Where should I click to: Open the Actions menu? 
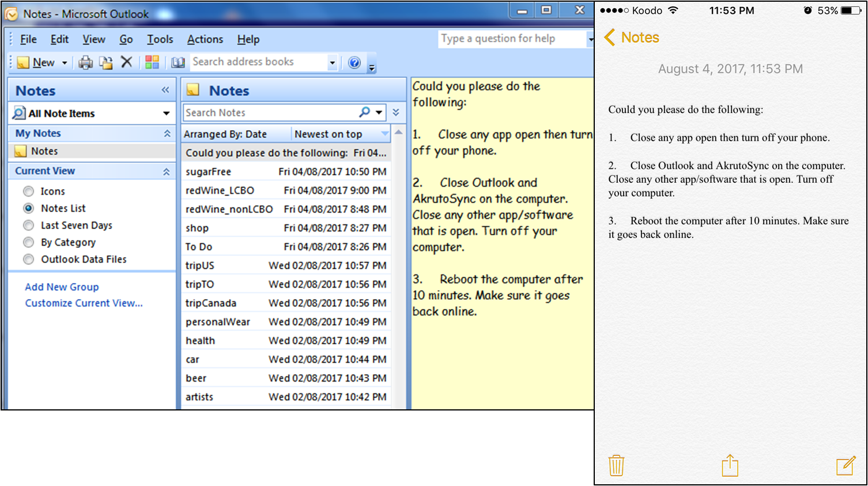point(205,39)
